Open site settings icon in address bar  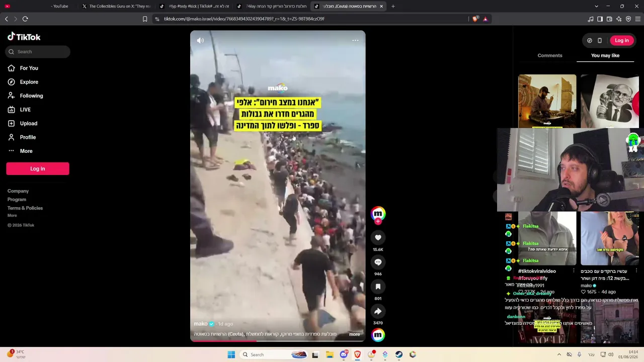click(157, 19)
